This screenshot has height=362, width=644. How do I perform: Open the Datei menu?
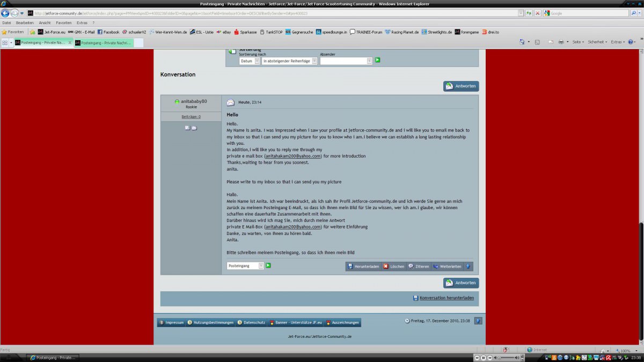pos(7,23)
